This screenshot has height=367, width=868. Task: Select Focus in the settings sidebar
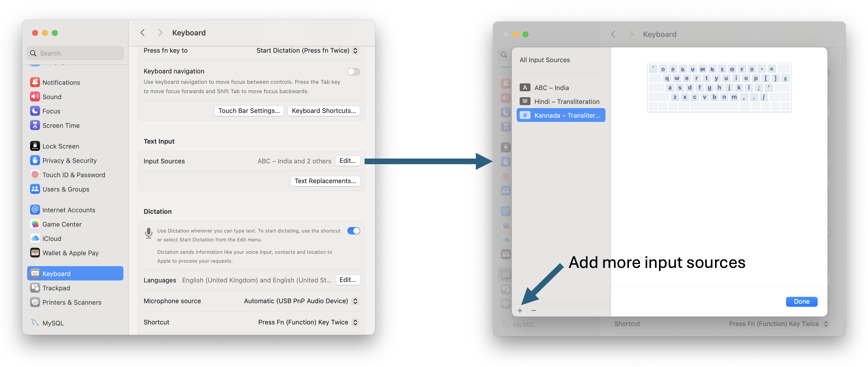click(x=75, y=111)
